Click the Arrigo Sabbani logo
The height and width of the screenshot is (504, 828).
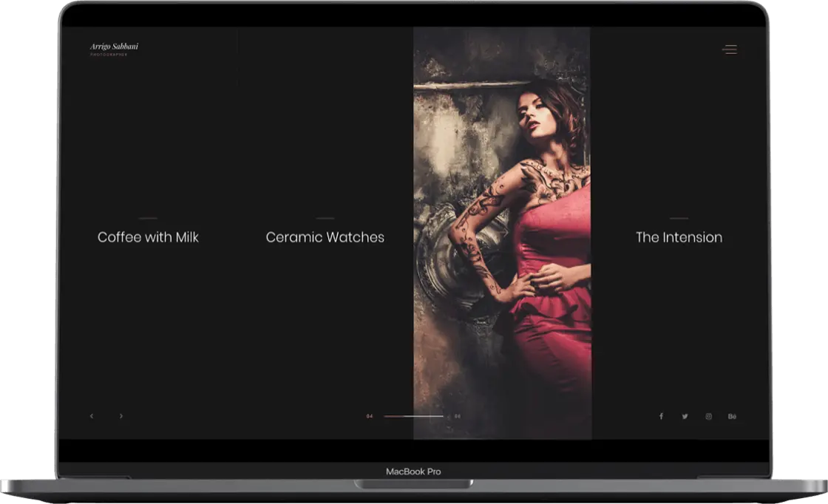114,47
